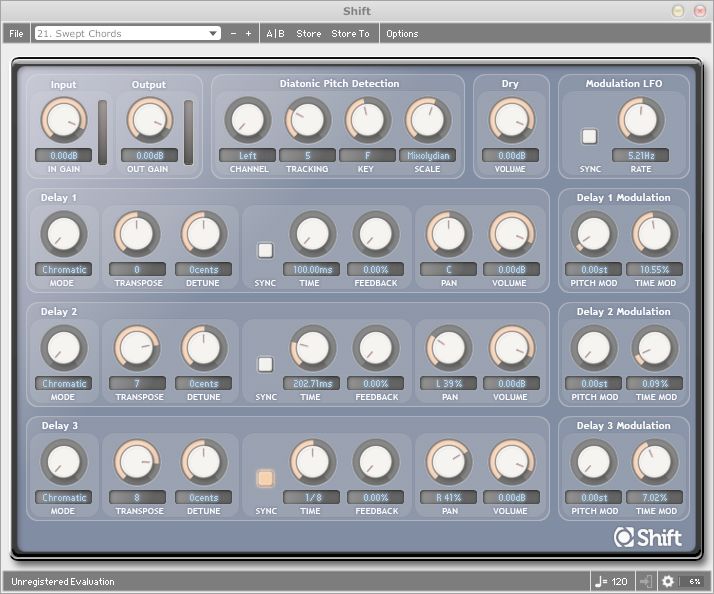Select next preset with plus button
714x594 pixels.
click(x=248, y=34)
